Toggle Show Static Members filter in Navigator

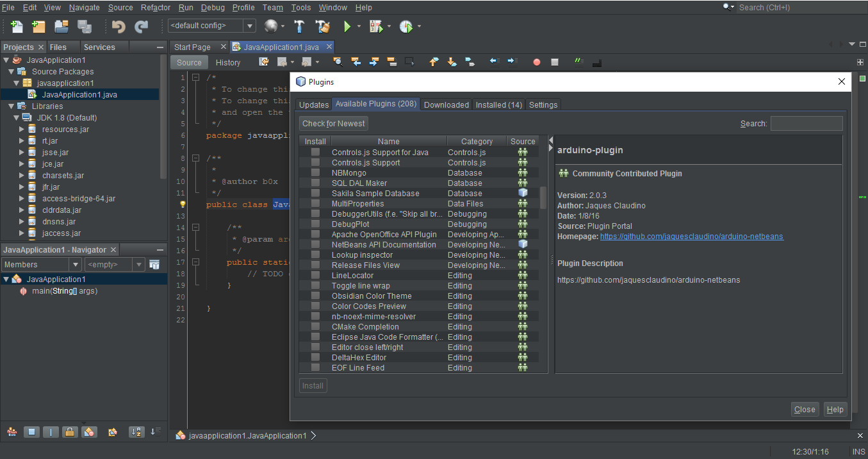coord(51,432)
